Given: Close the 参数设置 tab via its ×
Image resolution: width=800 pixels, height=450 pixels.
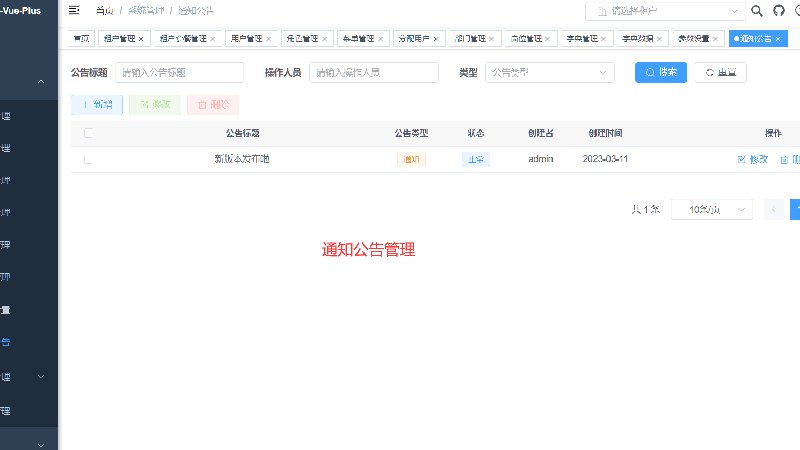Looking at the screenshot, I should (715, 39).
